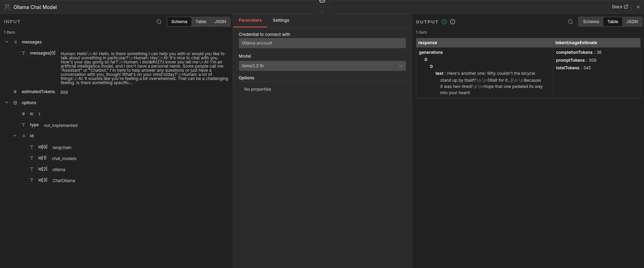
Task: Click the text icon for id[2]
Action: pos(32,169)
